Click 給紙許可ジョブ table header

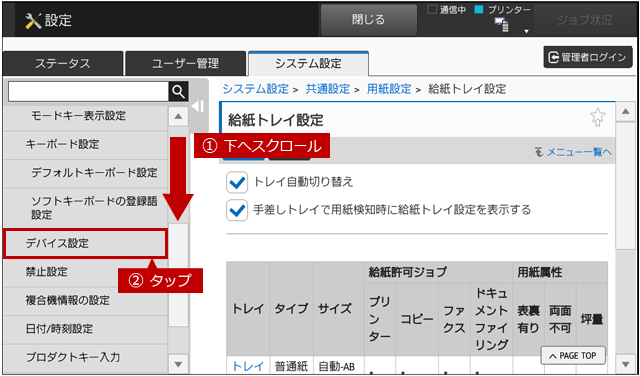pos(439,272)
